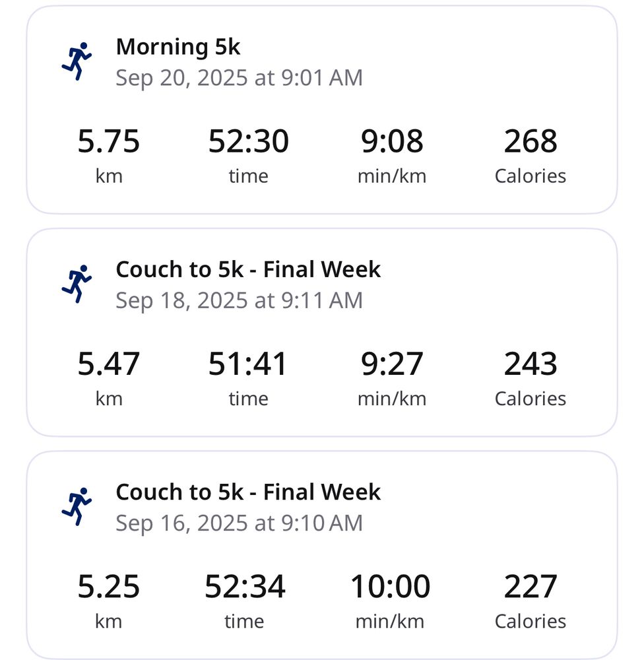This screenshot has width=644, height=660.
Task: Click the running icon on the Sep 16 activity
Action: (x=77, y=506)
